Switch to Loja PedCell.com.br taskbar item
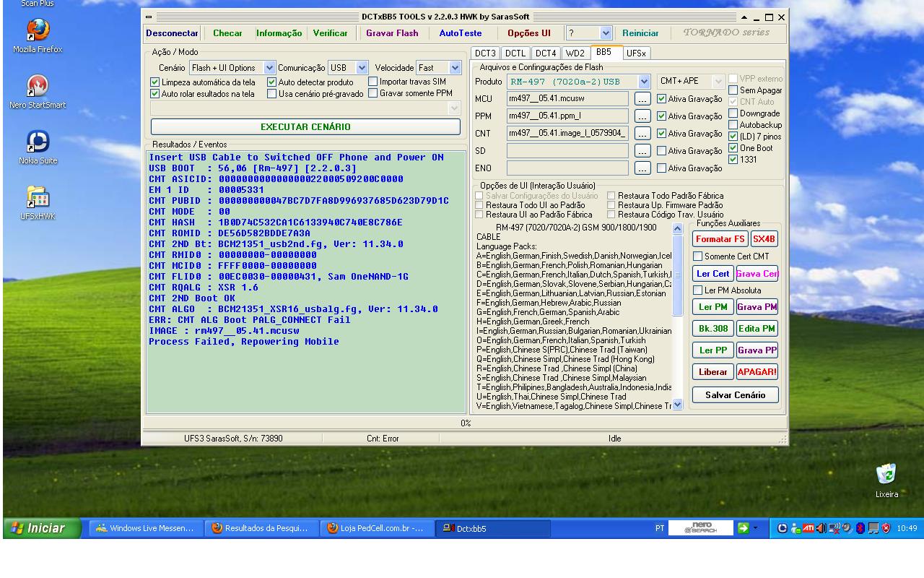 377,528
